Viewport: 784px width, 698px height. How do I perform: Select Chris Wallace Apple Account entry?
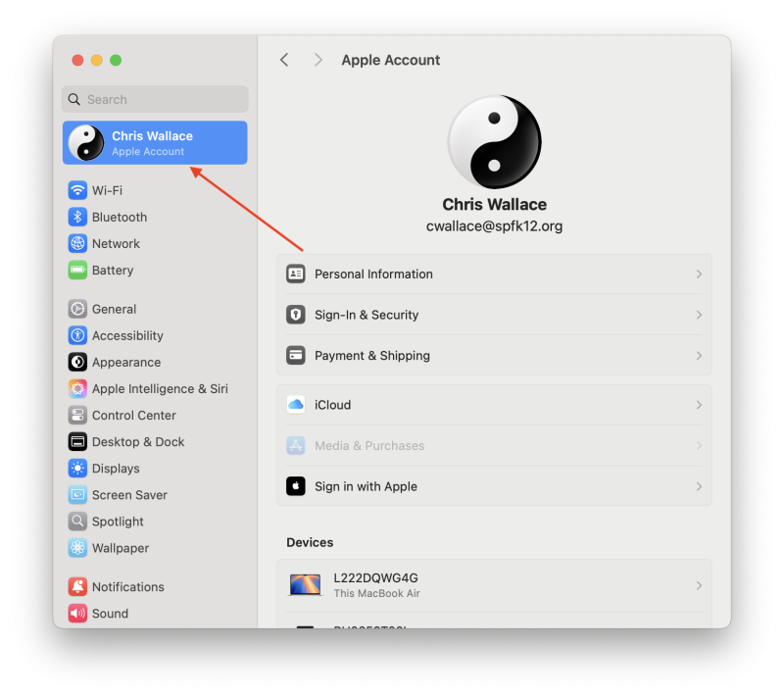pyautogui.click(x=154, y=141)
